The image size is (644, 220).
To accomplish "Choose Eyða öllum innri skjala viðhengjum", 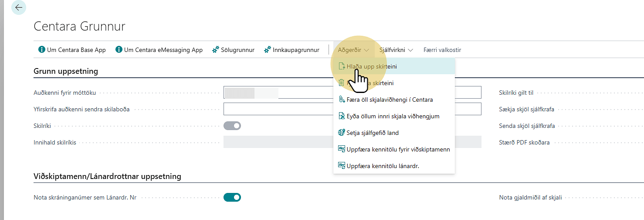I will point(394,116).
